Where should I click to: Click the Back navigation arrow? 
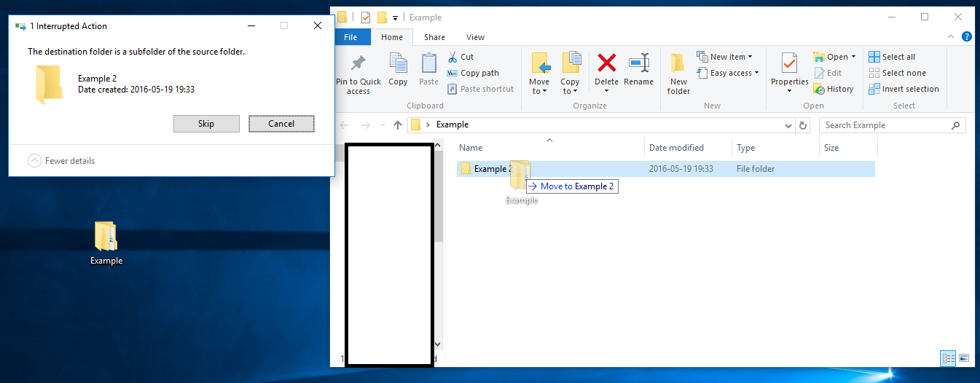tap(345, 125)
